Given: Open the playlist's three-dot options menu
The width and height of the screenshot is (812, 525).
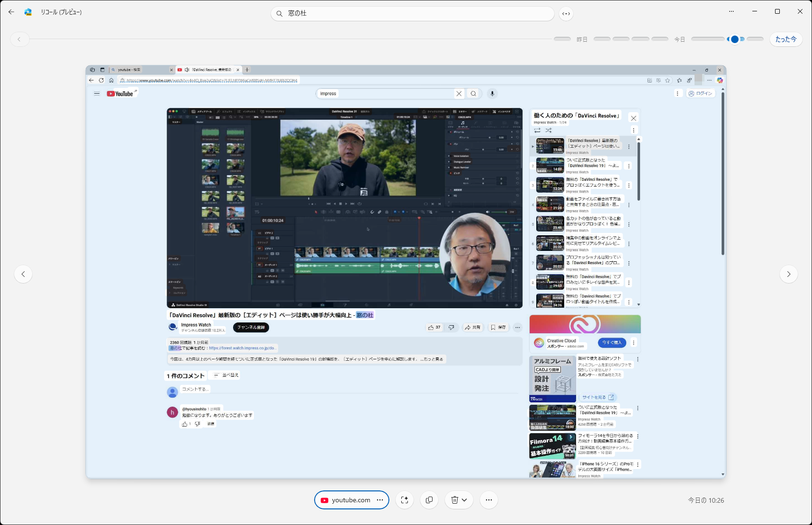Looking at the screenshot, I should pos(634,130).
